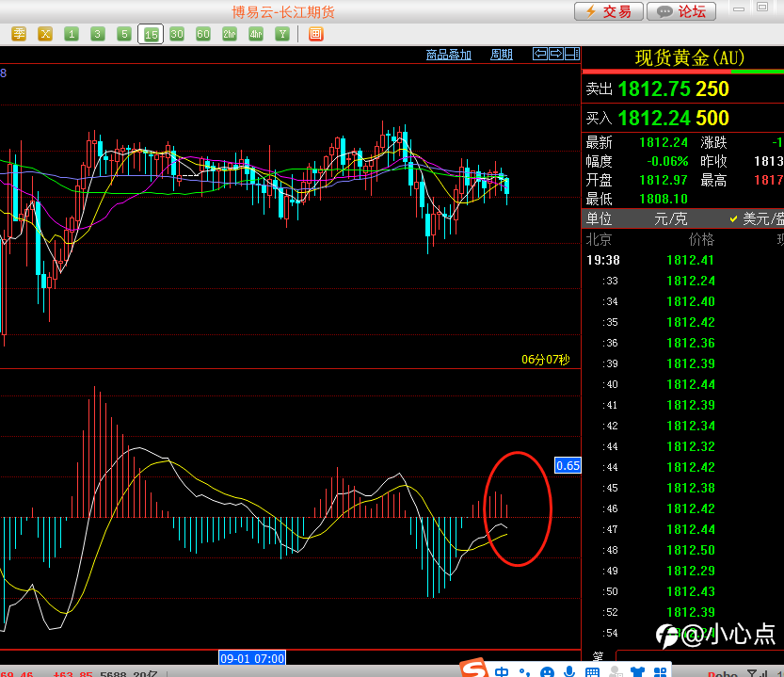784x677 pixels.
Task: Click the Sogou user account icon
Action: tap(616, 672)
